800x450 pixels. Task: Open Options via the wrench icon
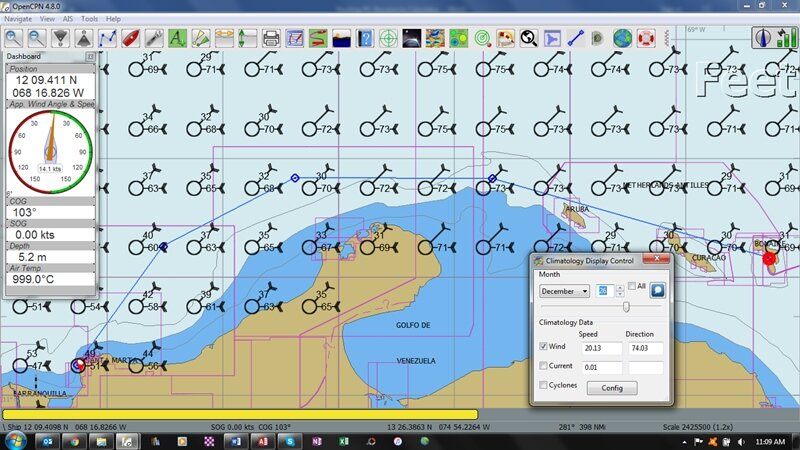click(154, 38)
